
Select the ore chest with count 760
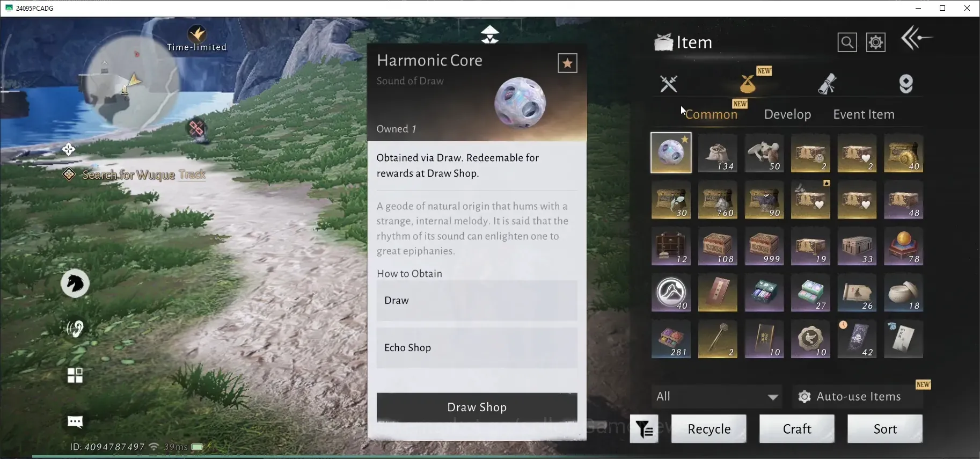[x=718, y=200]
